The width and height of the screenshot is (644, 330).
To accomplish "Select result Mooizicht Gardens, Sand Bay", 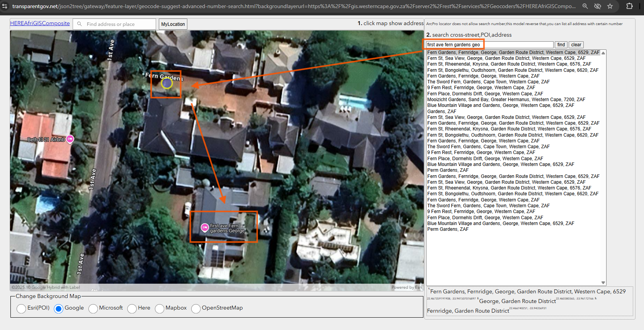I will [506, 100].
